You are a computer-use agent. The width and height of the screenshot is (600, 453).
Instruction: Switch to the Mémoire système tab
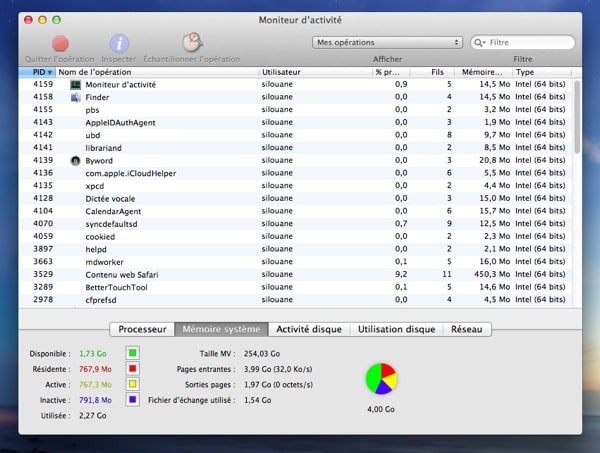pos(221,329)
